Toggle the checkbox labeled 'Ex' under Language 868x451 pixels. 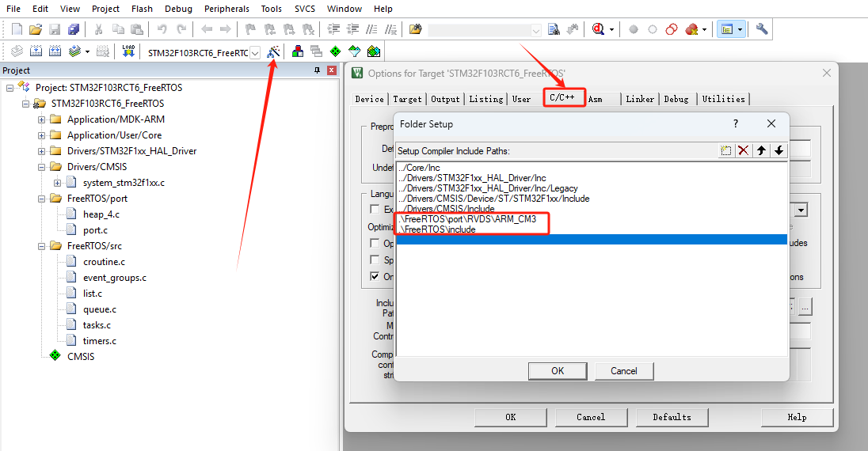pos(375,209)
